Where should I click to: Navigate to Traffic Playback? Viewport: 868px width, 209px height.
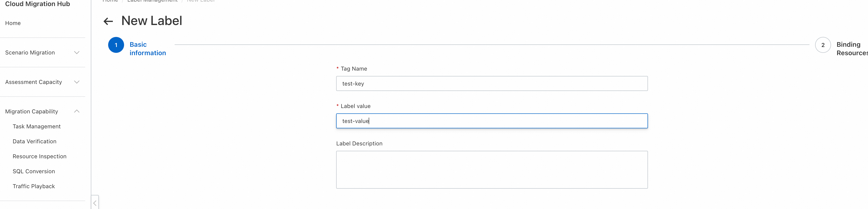(34, 187)
